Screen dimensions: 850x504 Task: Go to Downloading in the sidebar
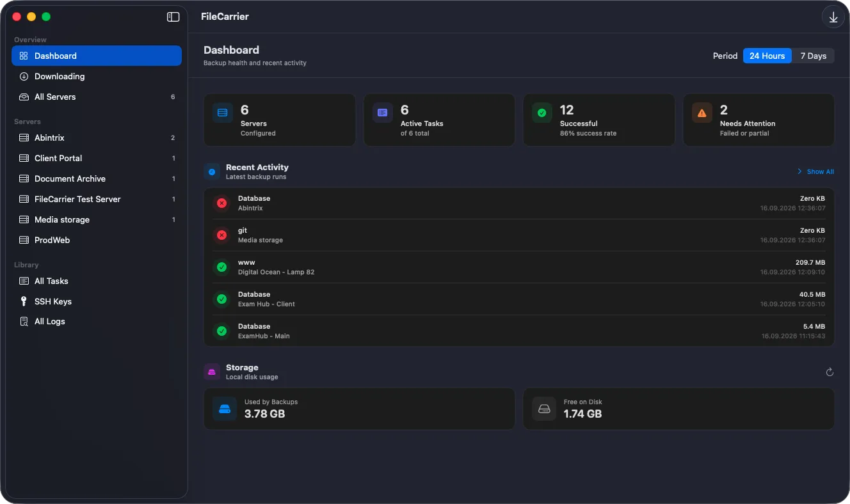97,76
